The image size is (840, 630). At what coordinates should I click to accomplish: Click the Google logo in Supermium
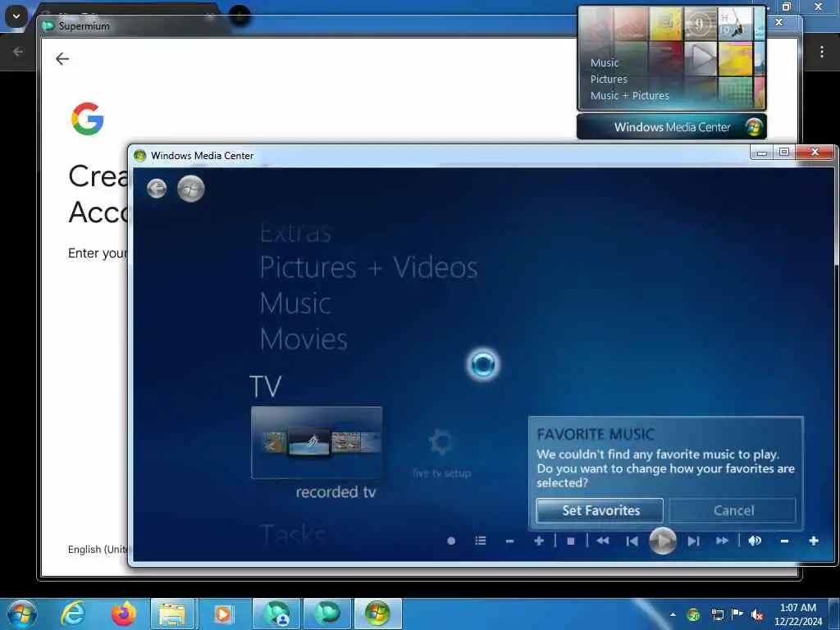[x=87, y=118]
